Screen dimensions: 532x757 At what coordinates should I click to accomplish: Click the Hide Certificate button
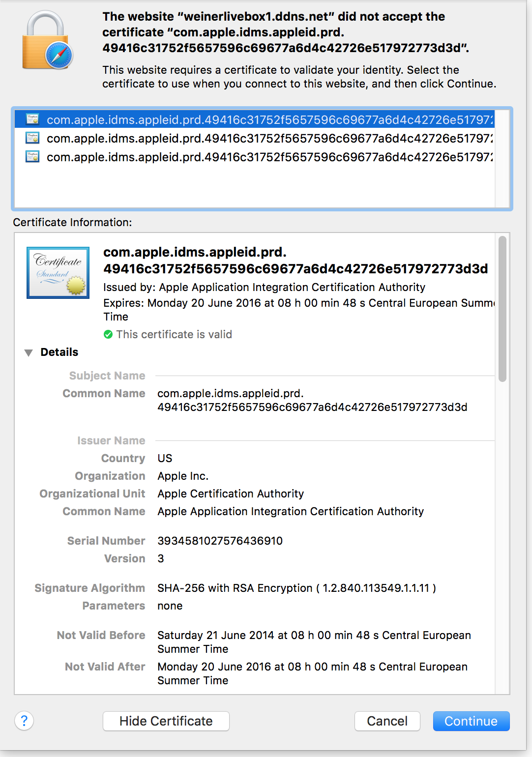[x=166, y=721]
